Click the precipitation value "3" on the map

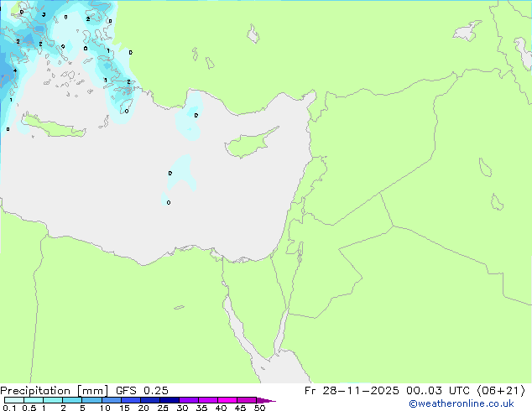click(44, 14)
